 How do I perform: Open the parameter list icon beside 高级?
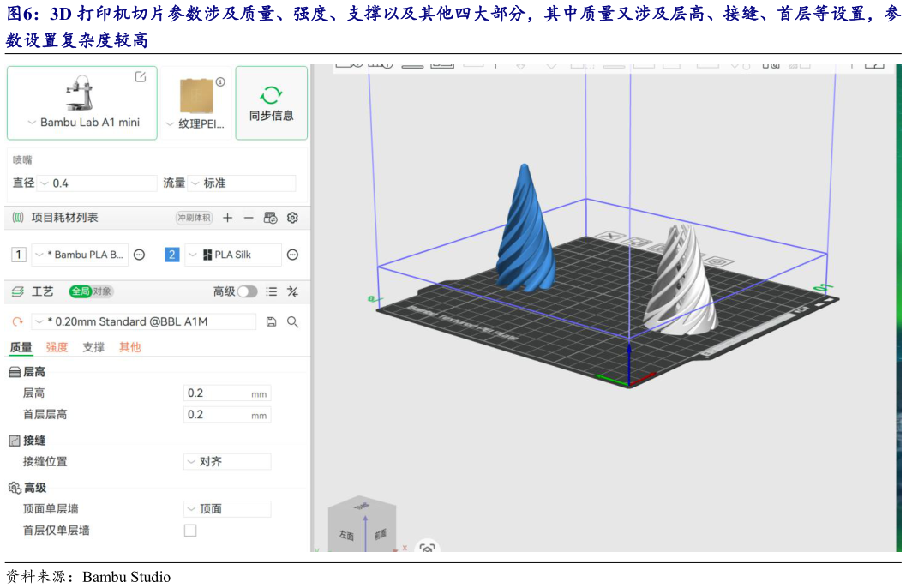[271, 291]
